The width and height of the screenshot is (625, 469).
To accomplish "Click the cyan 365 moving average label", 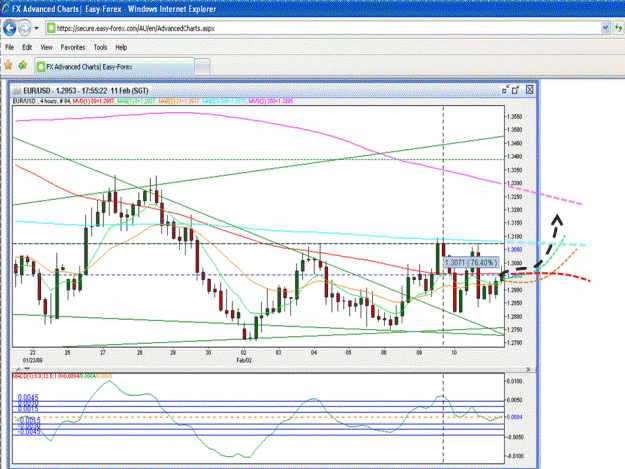I will (x=224, y=101).
